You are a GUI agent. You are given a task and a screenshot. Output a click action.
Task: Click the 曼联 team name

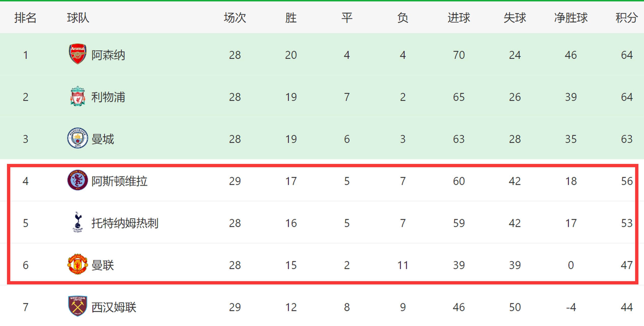tap(103, 265)
